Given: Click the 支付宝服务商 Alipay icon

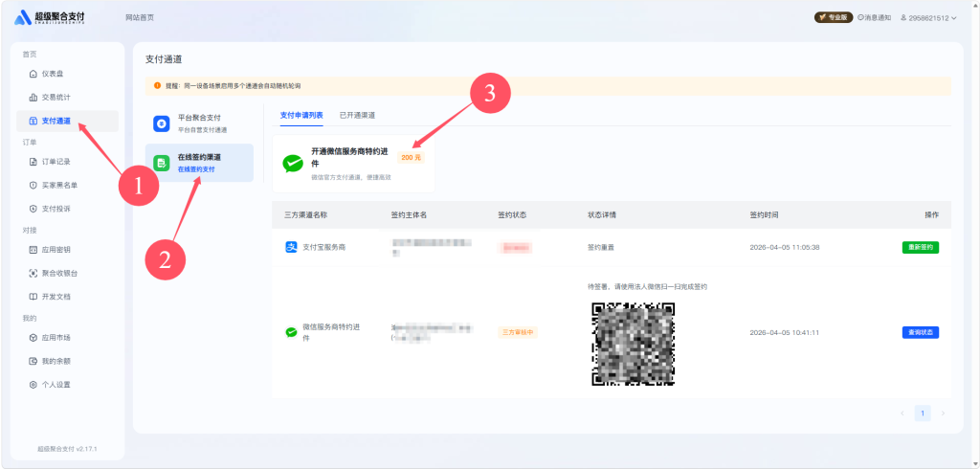Looking at the screenshot, I should 291,247.
